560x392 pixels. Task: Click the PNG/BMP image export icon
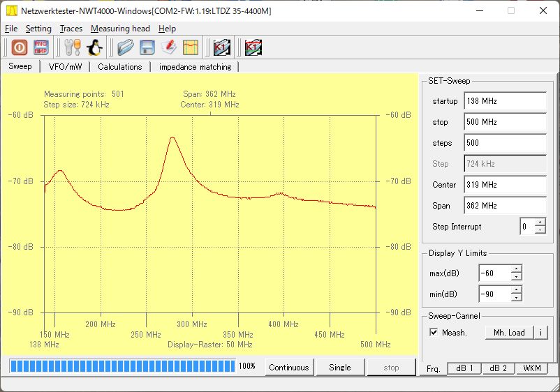[x=40, y=47]
